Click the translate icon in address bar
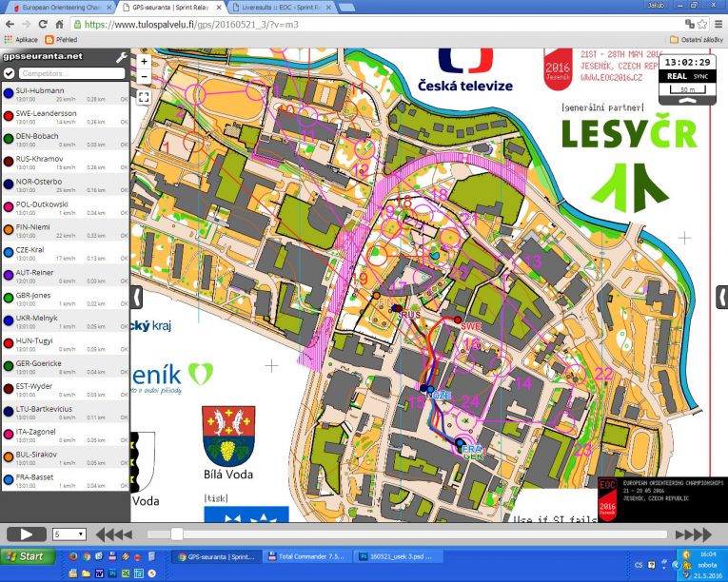This screenshot has height=582, width=728. click(690, 24)
